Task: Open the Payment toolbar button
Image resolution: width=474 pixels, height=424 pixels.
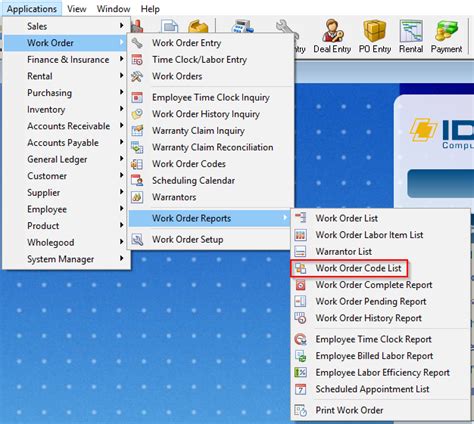Action: pyautogui.click(x=446, y=36)
